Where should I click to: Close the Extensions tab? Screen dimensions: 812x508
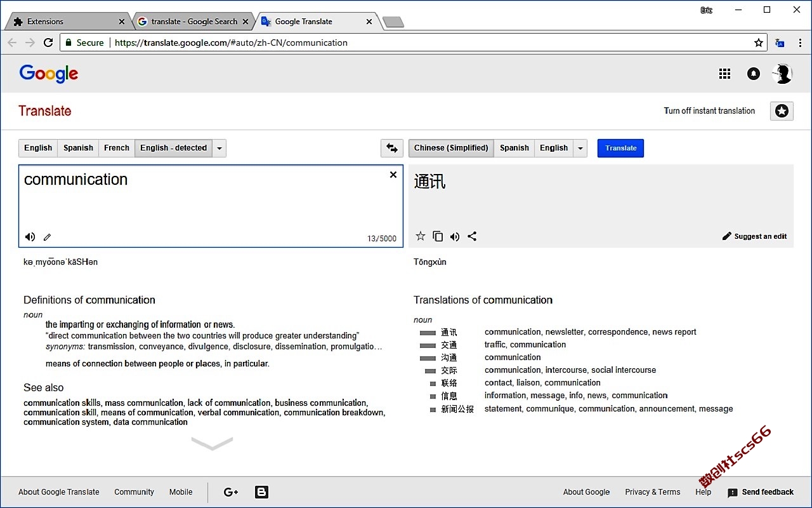click(x=122, y=22)
